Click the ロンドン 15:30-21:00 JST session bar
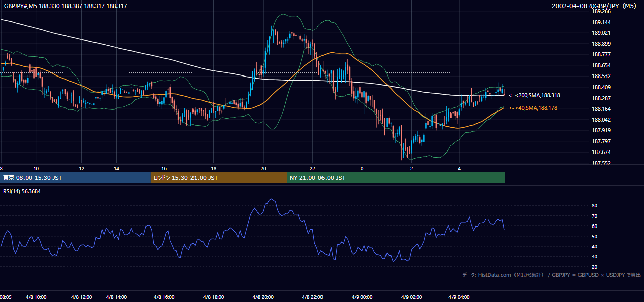This screenshot has width=644, height=302. [219, 178]
